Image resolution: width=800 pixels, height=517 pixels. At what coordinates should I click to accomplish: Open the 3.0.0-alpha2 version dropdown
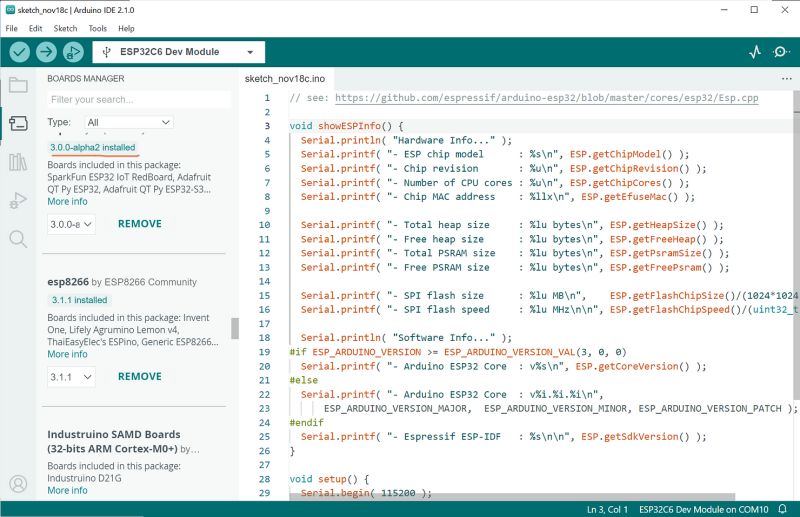71,224
